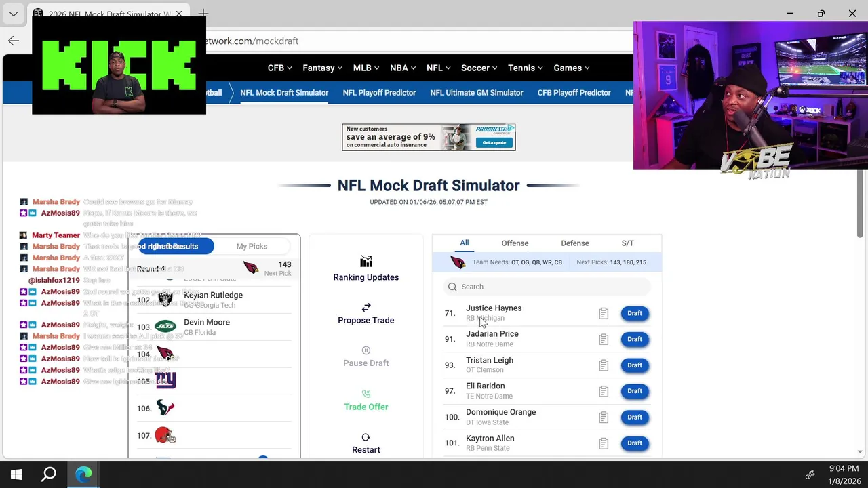Click the Trade Offer phone icon

point(366,394)
